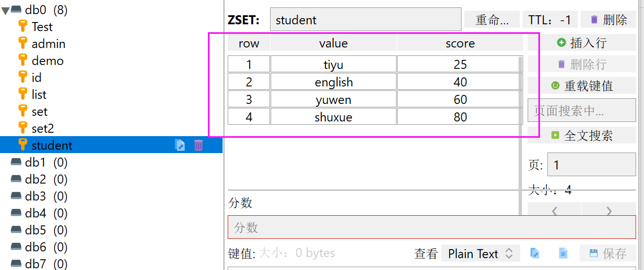Select the yuwen value cell
The height and width of the screenshot is (270, 644).
[333, 99]
